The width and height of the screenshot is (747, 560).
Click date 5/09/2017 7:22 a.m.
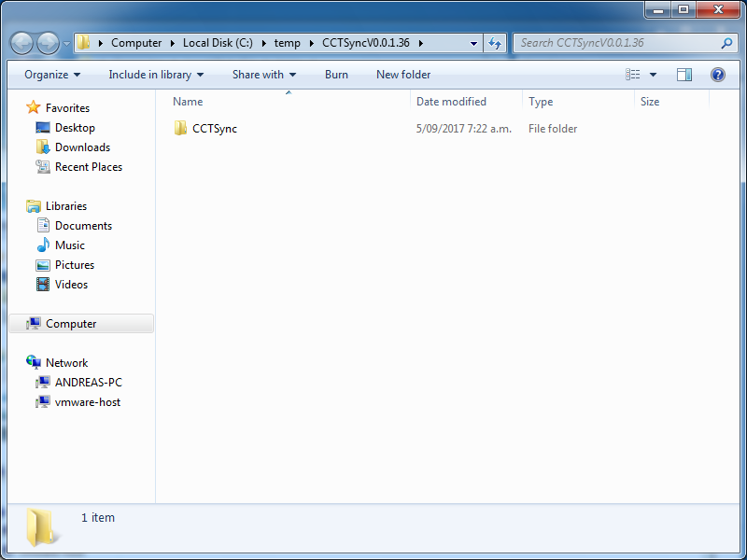[463, 129]
